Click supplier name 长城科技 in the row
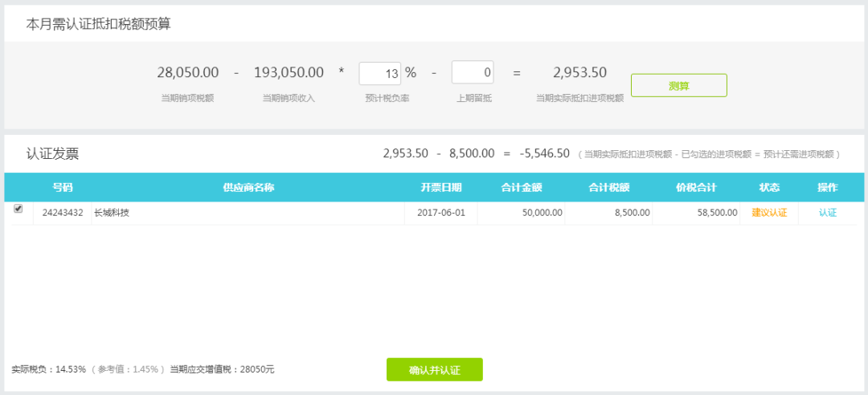 (x=112, y=213)
